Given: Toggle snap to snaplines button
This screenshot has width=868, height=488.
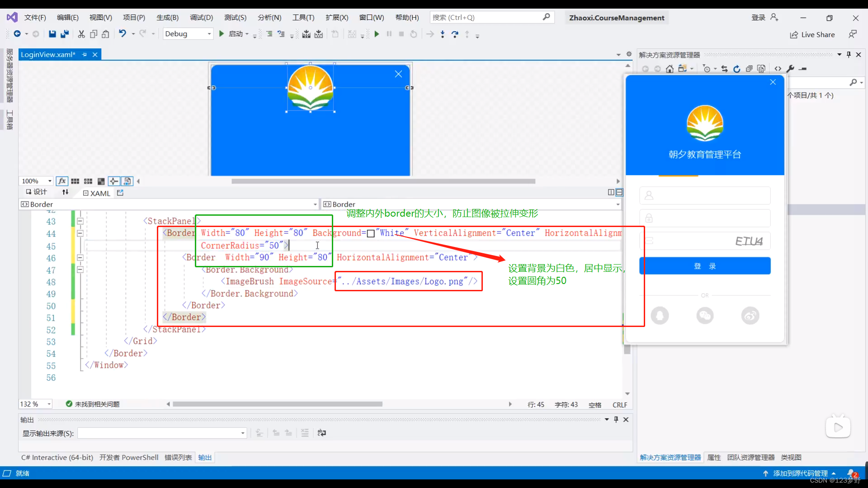Looking at the screenshot, I should click(x=114, y=181).
